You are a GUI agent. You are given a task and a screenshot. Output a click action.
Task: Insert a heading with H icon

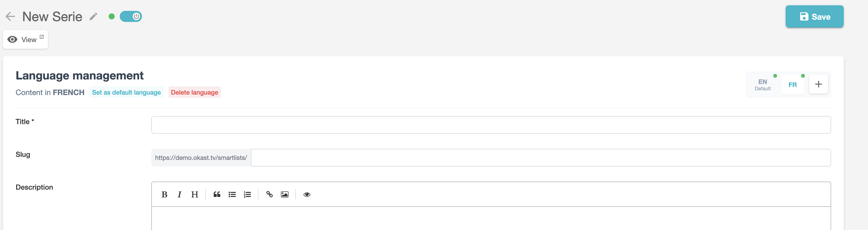[195, 194]
